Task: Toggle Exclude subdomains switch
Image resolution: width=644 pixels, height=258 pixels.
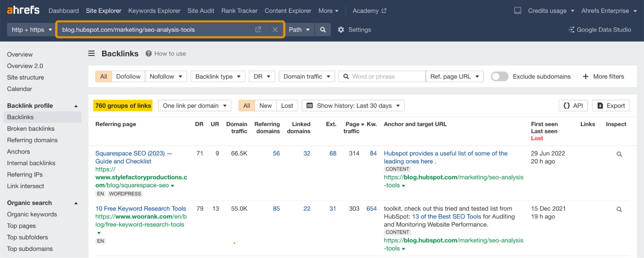Action: (x=499, y=76)
